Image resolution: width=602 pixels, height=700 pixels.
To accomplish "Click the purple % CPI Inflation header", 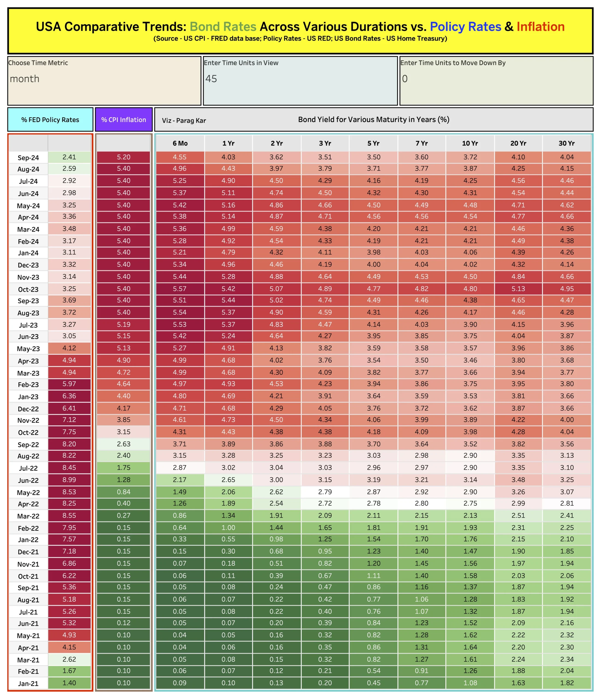I will coord(124,119).
